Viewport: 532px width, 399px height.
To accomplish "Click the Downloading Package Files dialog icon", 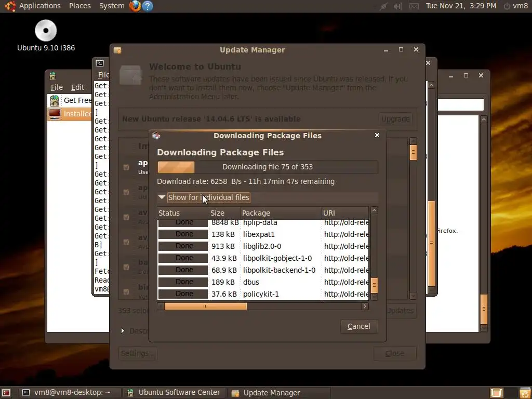I will (x=156, y=136).
